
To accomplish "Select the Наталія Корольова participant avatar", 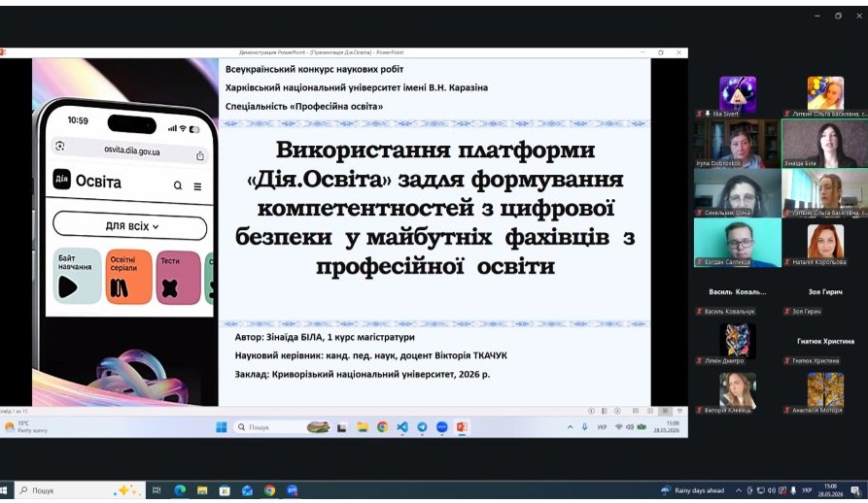I will (x=825, y=242).
